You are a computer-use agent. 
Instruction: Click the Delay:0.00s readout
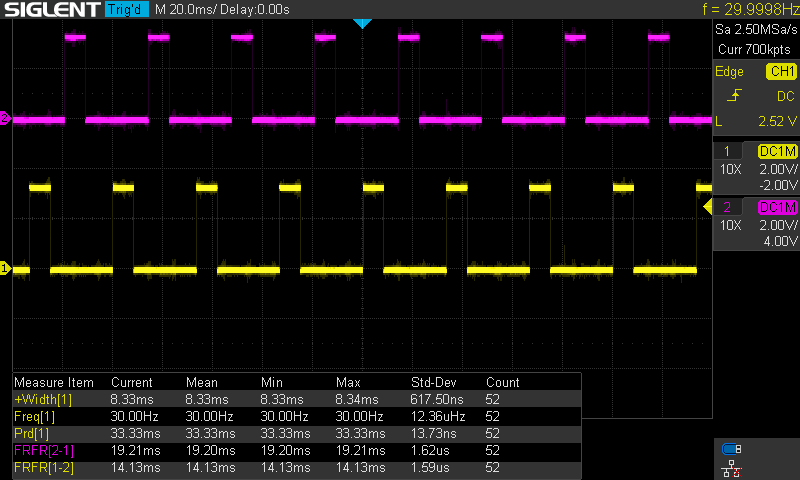(x=255, y=9)
